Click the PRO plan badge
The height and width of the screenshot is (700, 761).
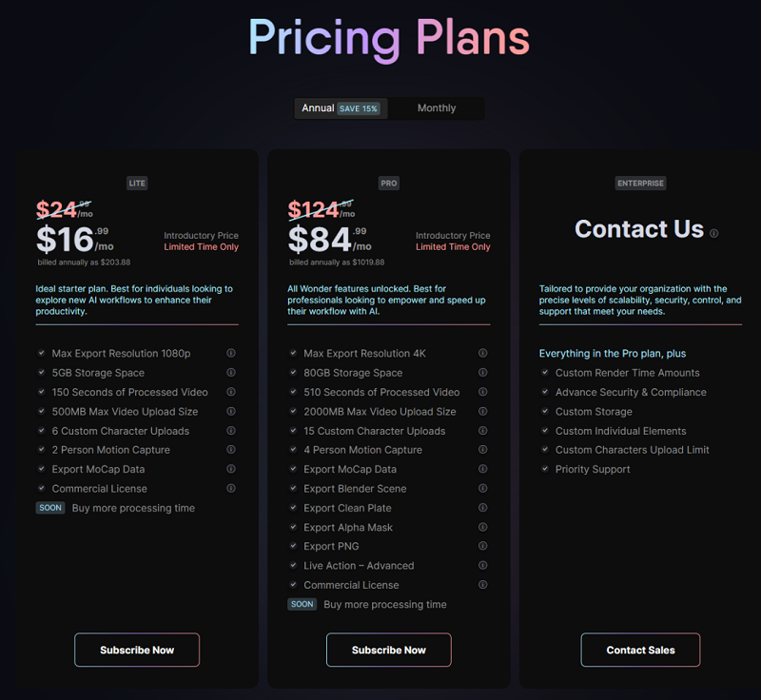tap(389, 183)
